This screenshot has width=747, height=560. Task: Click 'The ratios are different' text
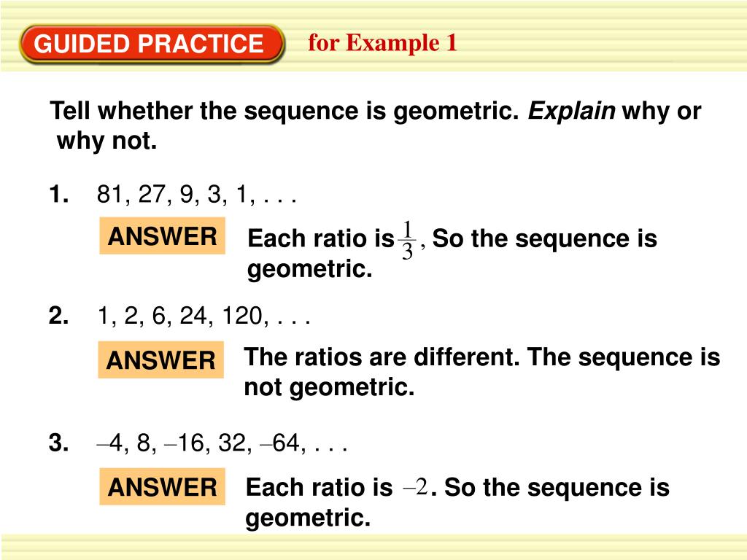click(381, 357)
